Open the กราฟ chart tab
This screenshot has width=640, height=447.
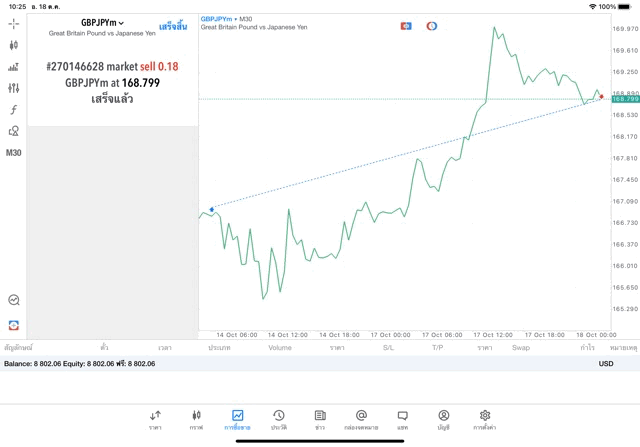point(196,420)
